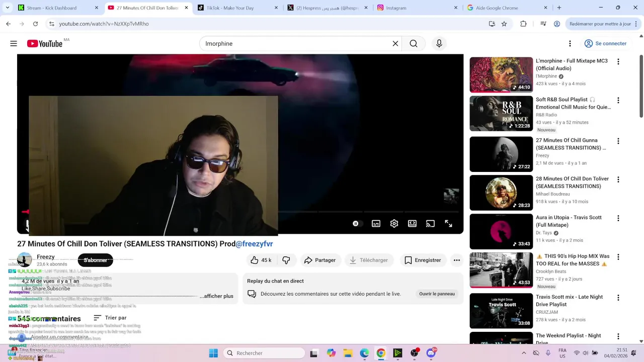Open the live chat replay panel
Image resolution: width=644 pixels, height=362 pixels.
[x=437, y=294]
